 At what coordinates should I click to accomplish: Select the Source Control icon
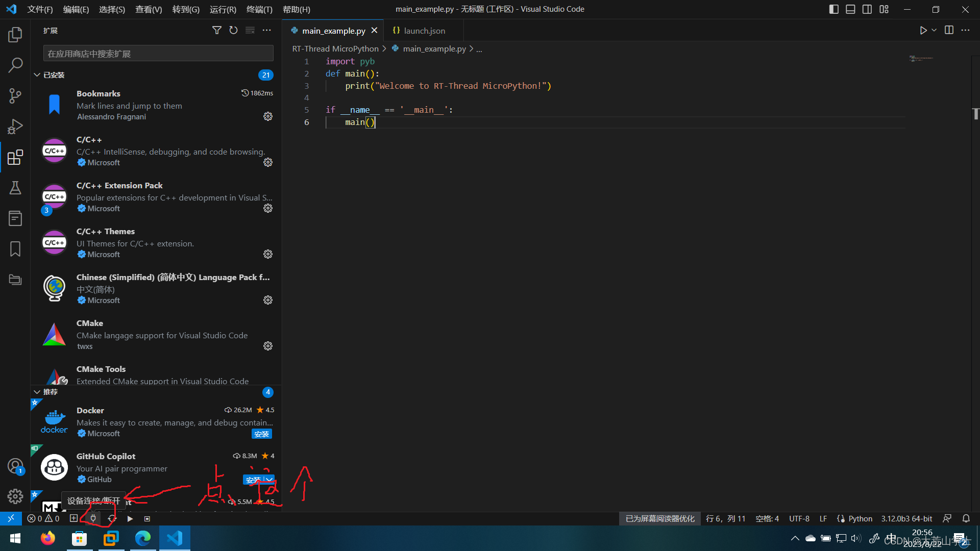[x=15, y=95]
